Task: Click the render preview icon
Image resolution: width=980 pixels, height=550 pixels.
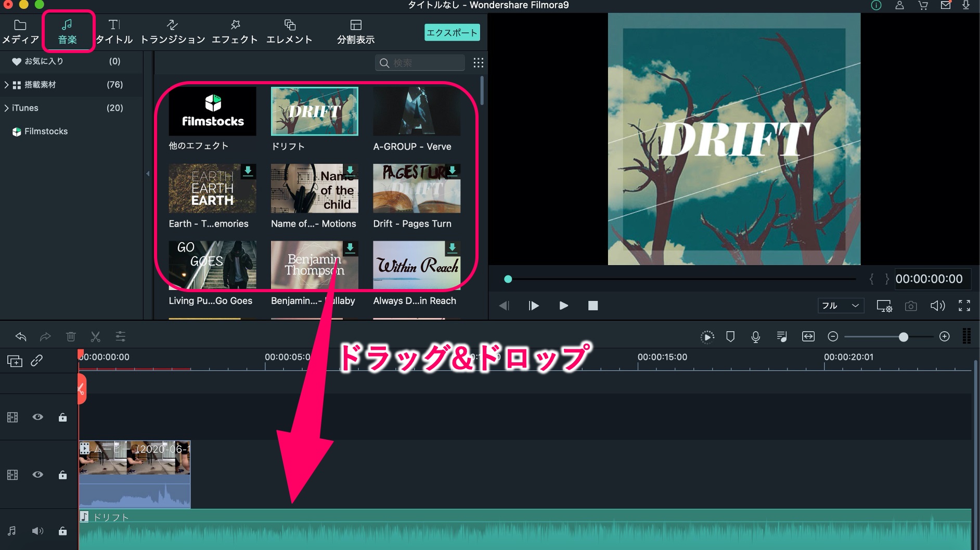Action: pos(707,337)
